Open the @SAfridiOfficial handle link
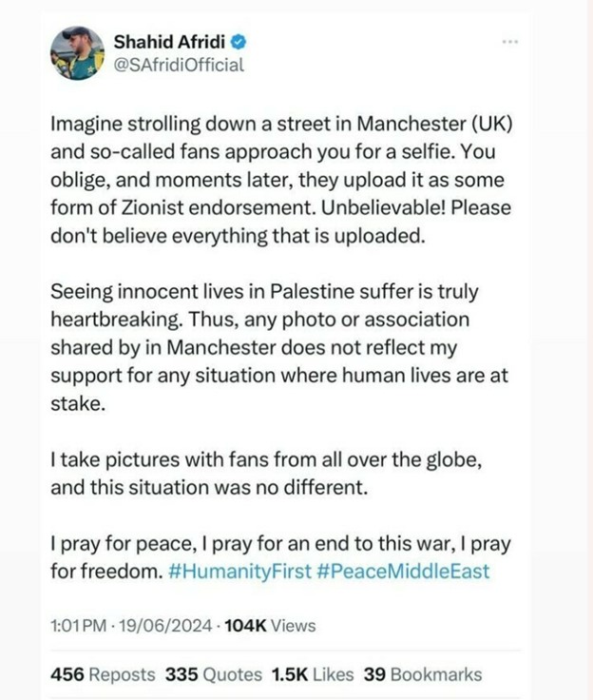Viewport: 593px width, 700px height. 179,66
